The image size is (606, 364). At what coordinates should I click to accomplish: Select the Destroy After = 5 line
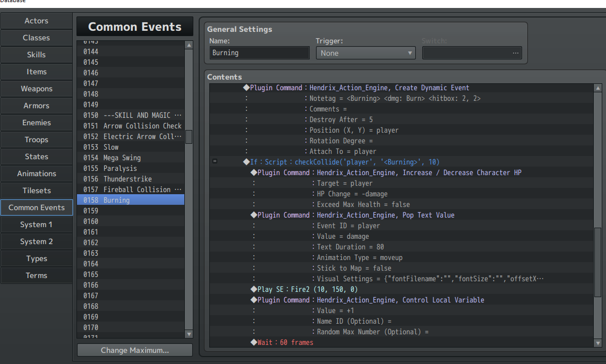click(x=401, y=120)
